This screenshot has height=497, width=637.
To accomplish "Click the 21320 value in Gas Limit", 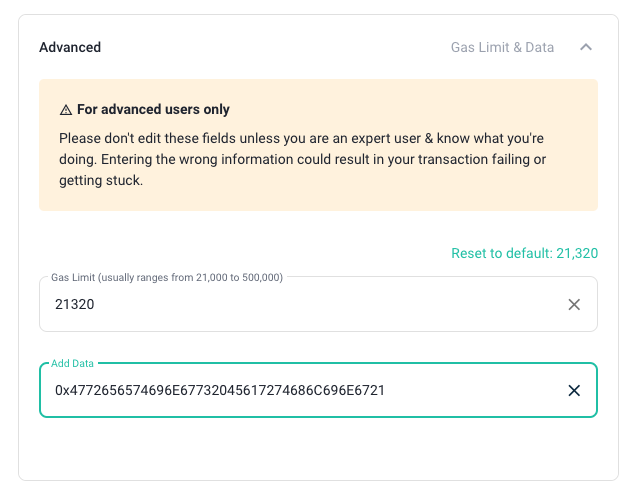I will pyautogui.click(x=75, y=304).
